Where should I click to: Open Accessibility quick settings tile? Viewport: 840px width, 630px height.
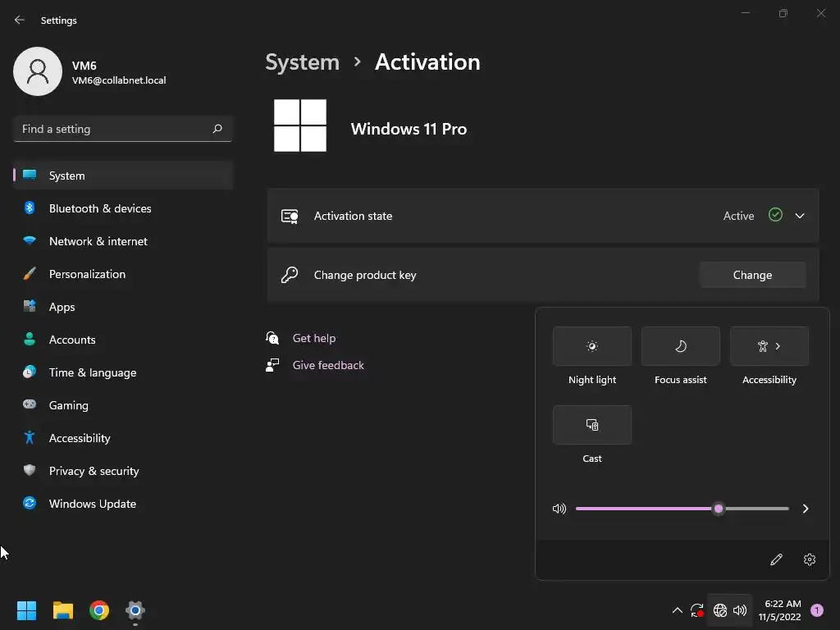(769, 346)
